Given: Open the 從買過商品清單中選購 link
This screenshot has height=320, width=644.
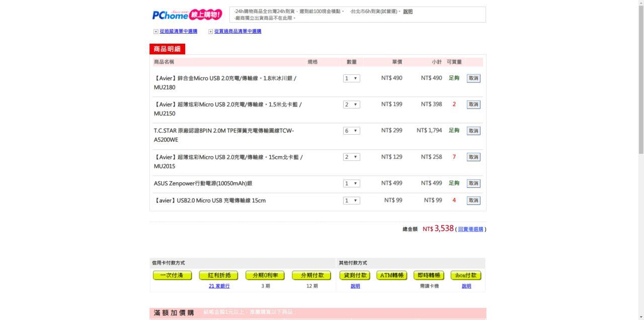Looking at the screenshot, I should [237, 31].
